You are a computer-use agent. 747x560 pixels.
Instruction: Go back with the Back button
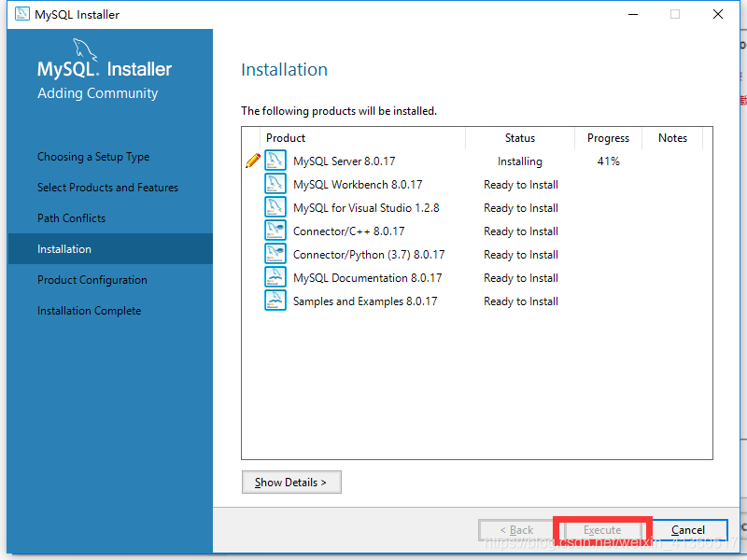point(516,530)
